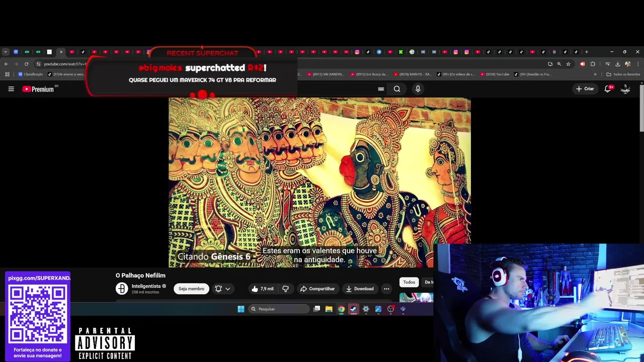The image size is (644, 362).
Task: Open Inteligentista channel avatar
Action: (x=122, y=289)
